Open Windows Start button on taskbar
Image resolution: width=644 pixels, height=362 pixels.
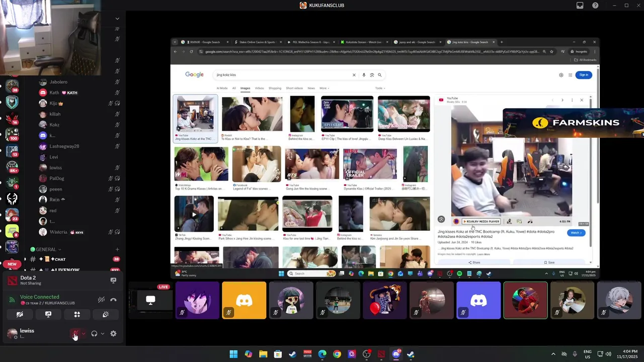click(x=233, y=354)
